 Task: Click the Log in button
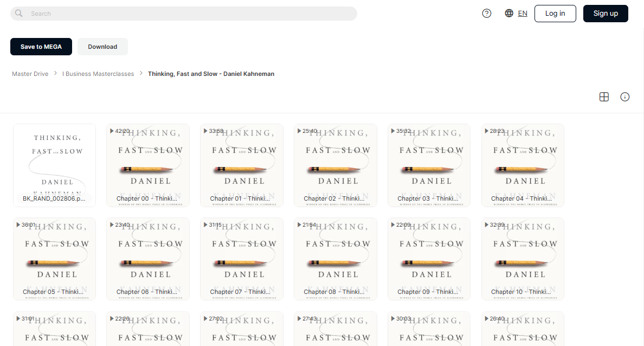point(555,14)
